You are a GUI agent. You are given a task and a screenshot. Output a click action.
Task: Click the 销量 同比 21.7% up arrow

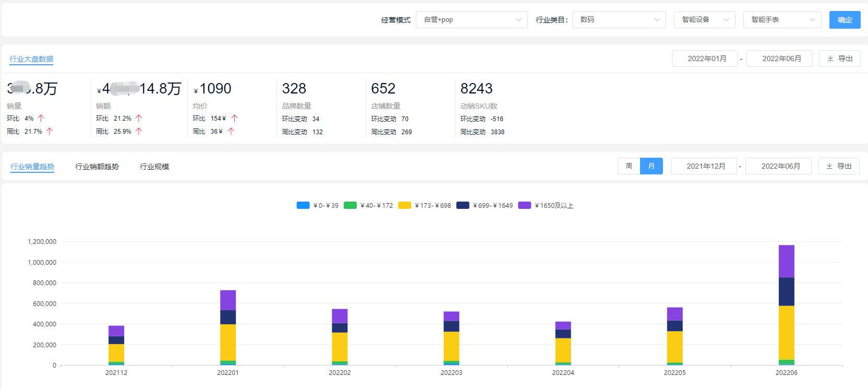50,132
